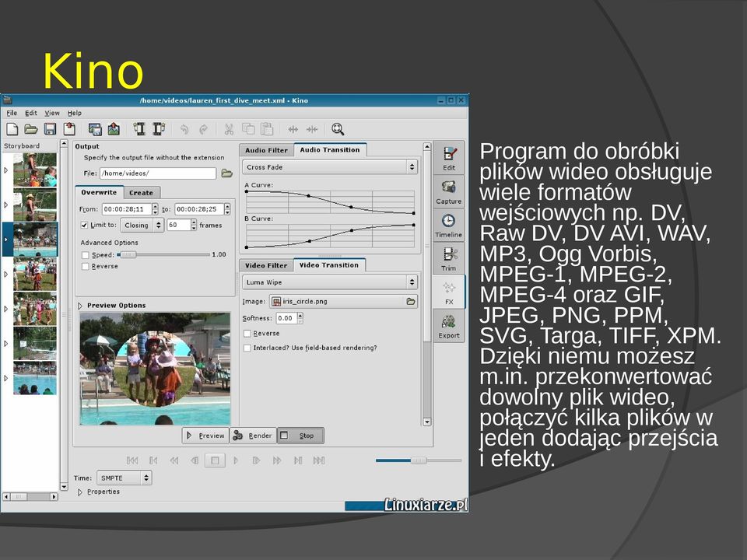
Task: Open the Cross Fade dropdown
Action: [x=330, y=167]
